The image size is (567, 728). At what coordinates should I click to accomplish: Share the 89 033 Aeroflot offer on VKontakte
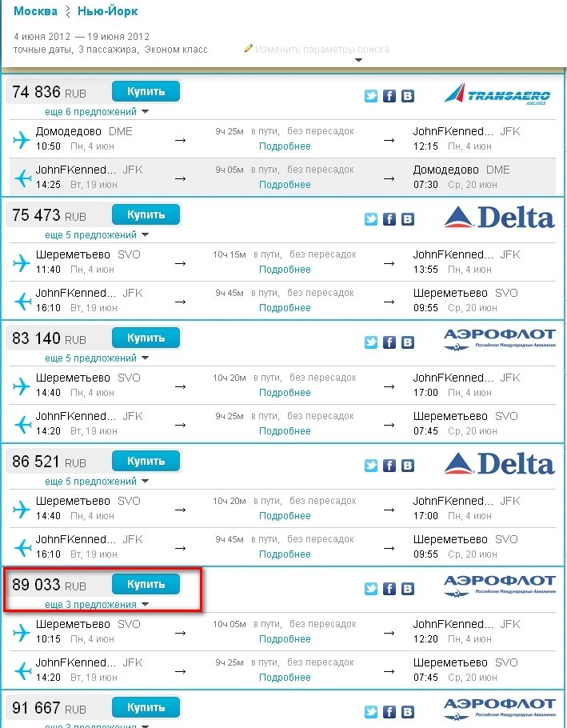(408, 589)
